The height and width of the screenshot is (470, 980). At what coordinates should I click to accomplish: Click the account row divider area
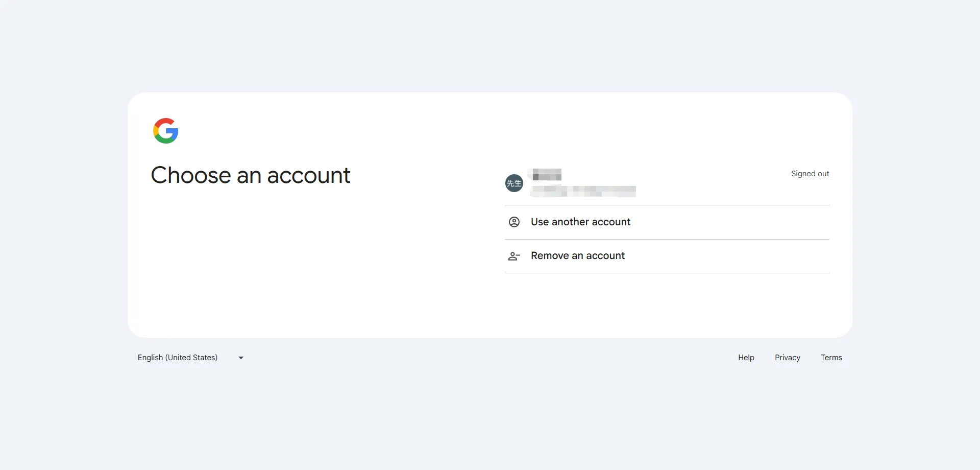pyautogui.click(x=667, y=204)
